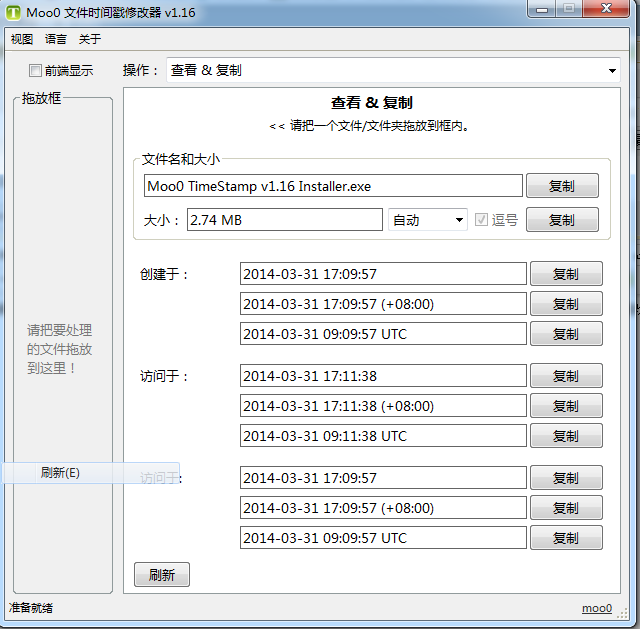Copy 创建于 local time 17:09:57
The width and height of the screenshot is (640, 629).
pos(566,274)
